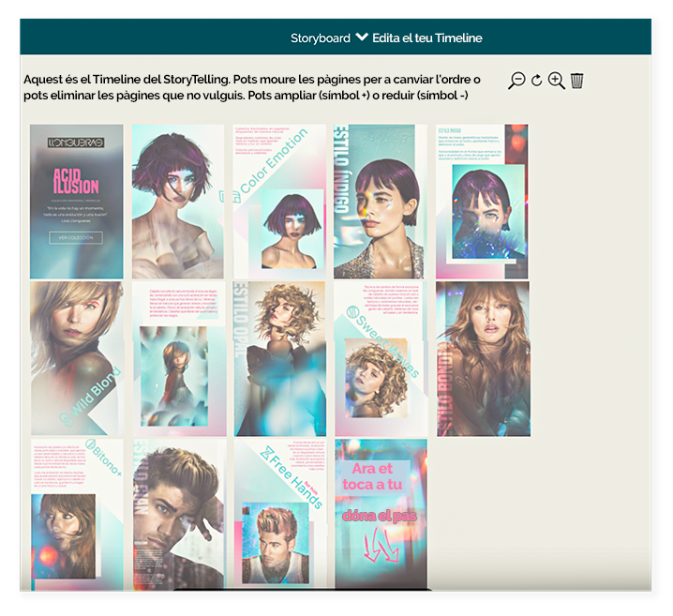Select the Bitono+ page thumbnail
Screen dimensions: 673x616
coord(77,515)
